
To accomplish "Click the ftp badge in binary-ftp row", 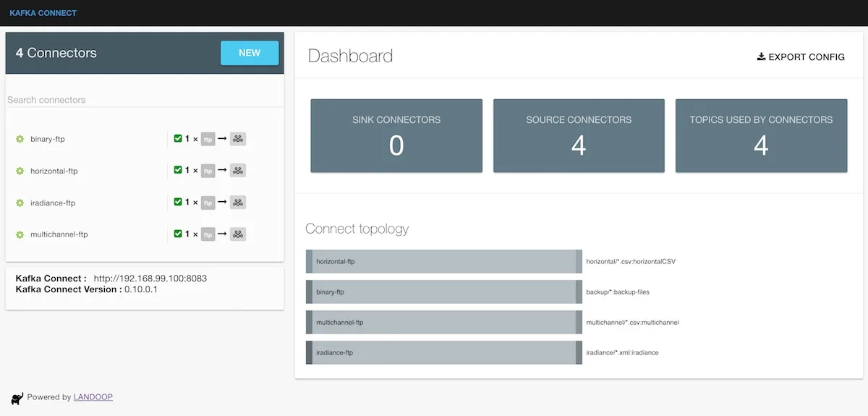I will [x=208, y=139].
